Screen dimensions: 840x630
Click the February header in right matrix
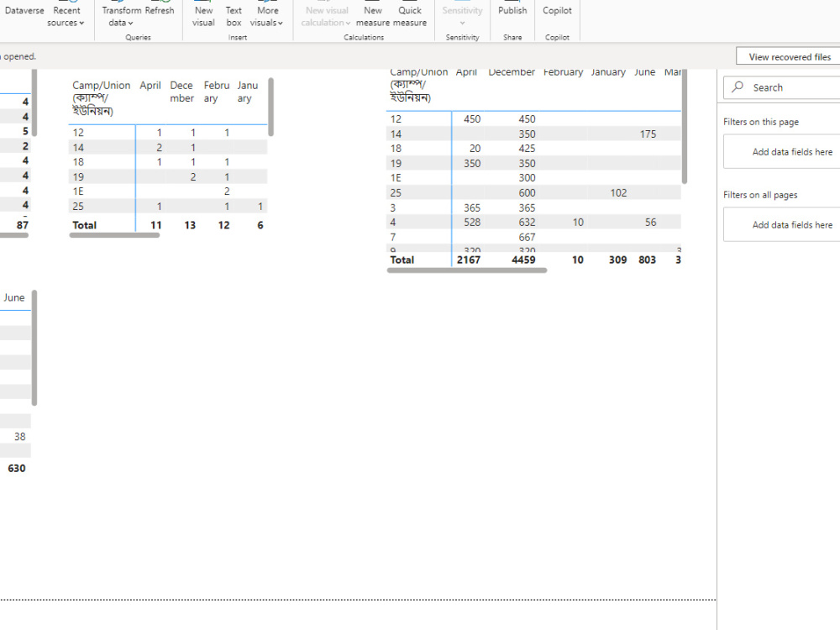tap(563, 72)
